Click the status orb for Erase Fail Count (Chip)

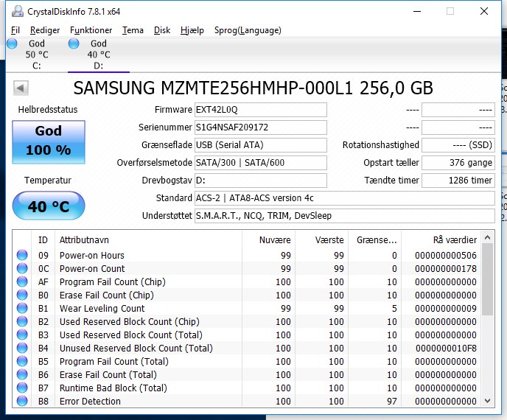coord(22,295)
